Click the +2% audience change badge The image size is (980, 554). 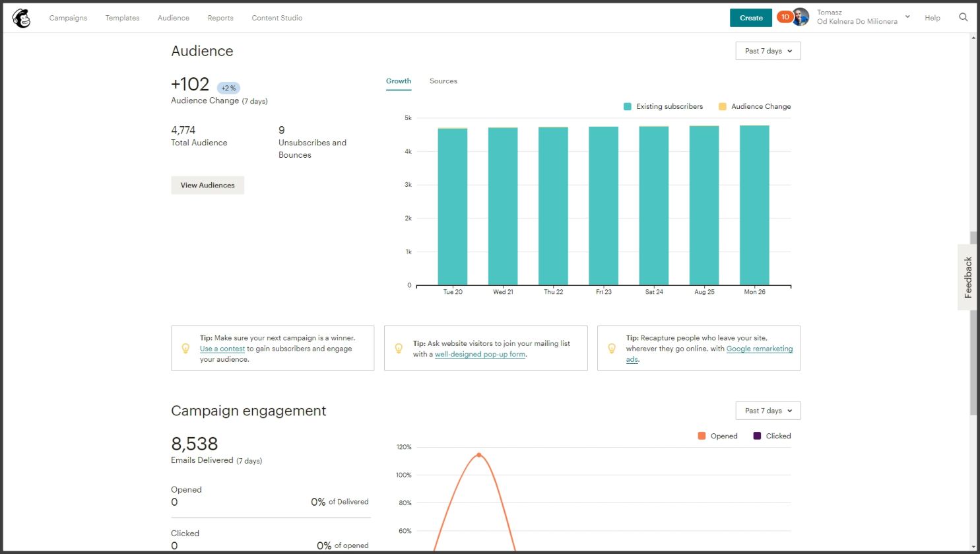228,88
